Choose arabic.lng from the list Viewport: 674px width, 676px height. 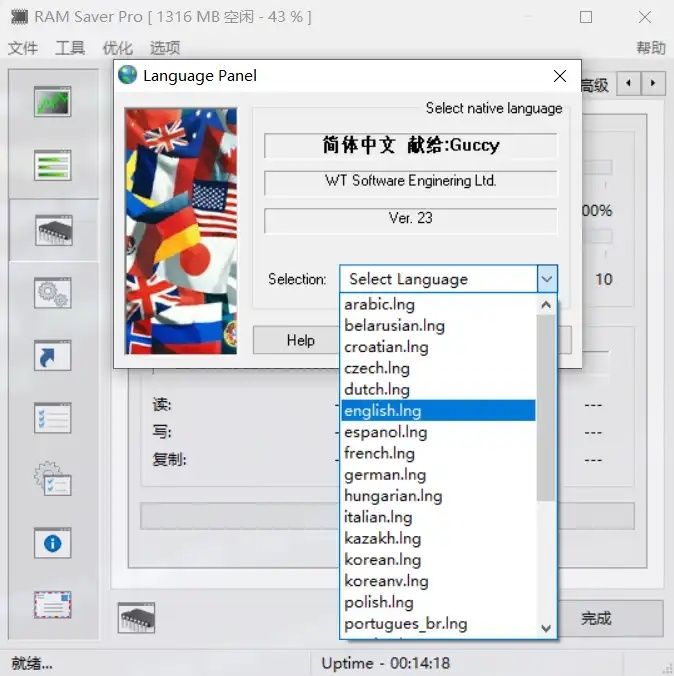coord(439,304)
